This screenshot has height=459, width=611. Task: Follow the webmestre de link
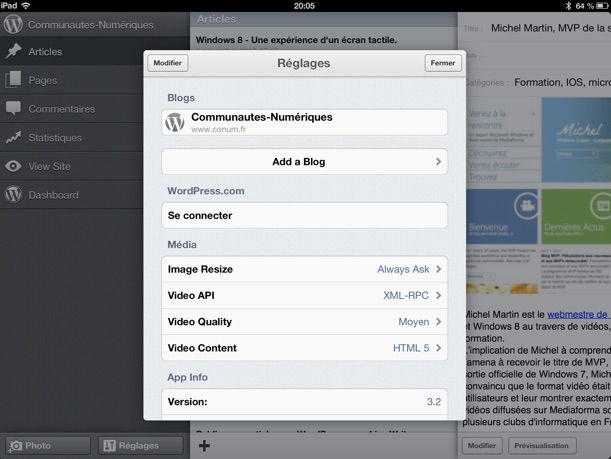coord(577,314)
